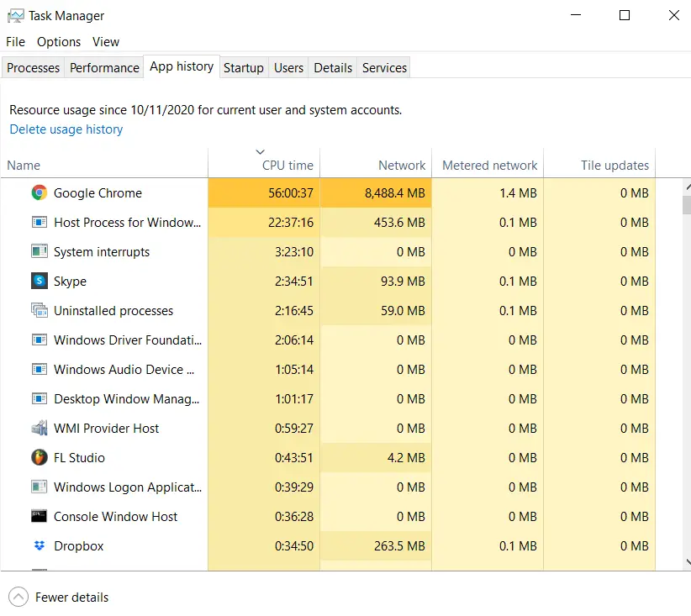
Task: Switch to the Startup tab
Action: (244, 68)
